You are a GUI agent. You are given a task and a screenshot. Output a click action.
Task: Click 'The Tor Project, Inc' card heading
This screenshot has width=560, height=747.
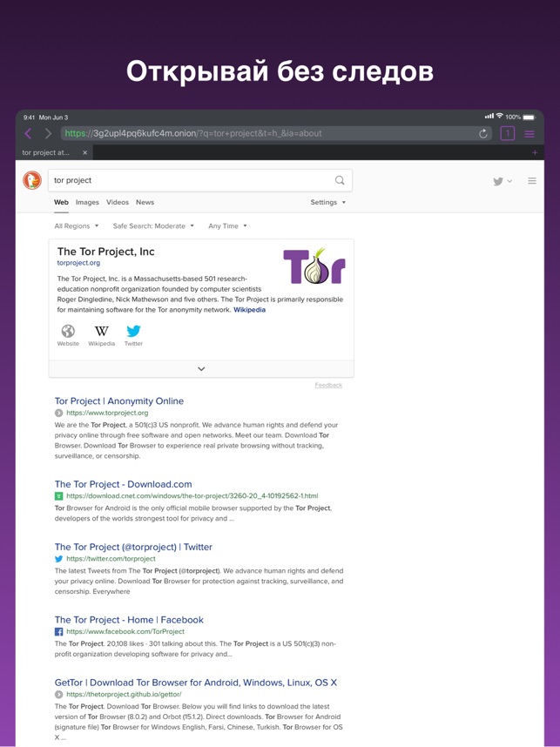click(x=105, y=252)
